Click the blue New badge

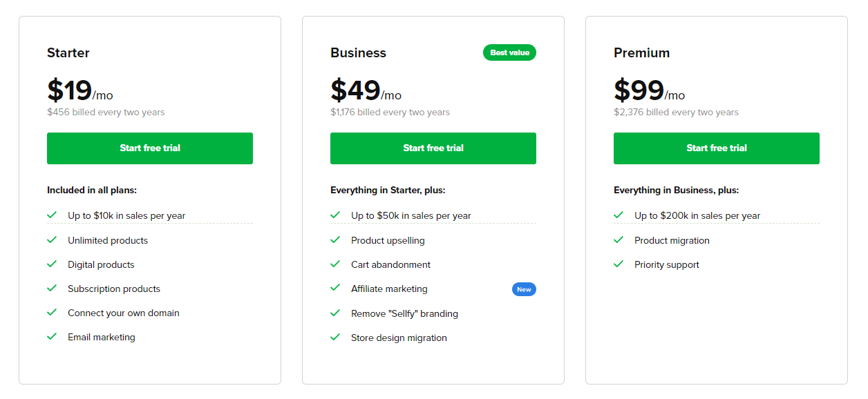point(524,289)
